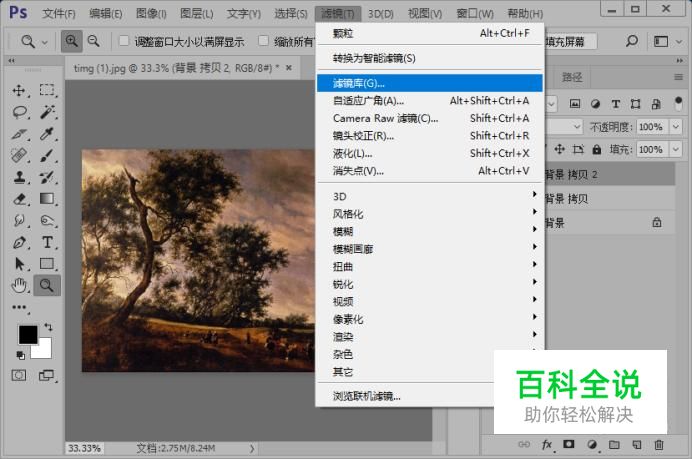Click the black foreground color swatch
The width and height of the screenshot is (692, 459).
click(28, 335)
